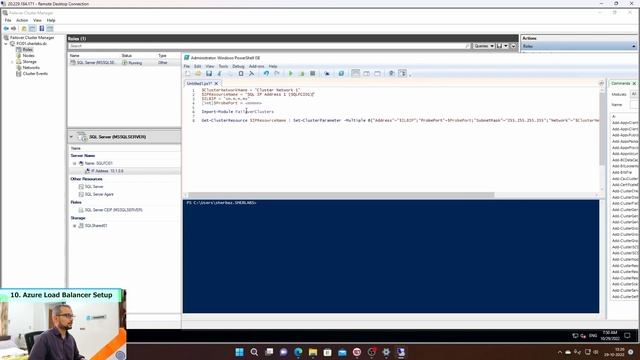Click the script pane vertical scrollbar
640x360 pixels.
point(602,129)
